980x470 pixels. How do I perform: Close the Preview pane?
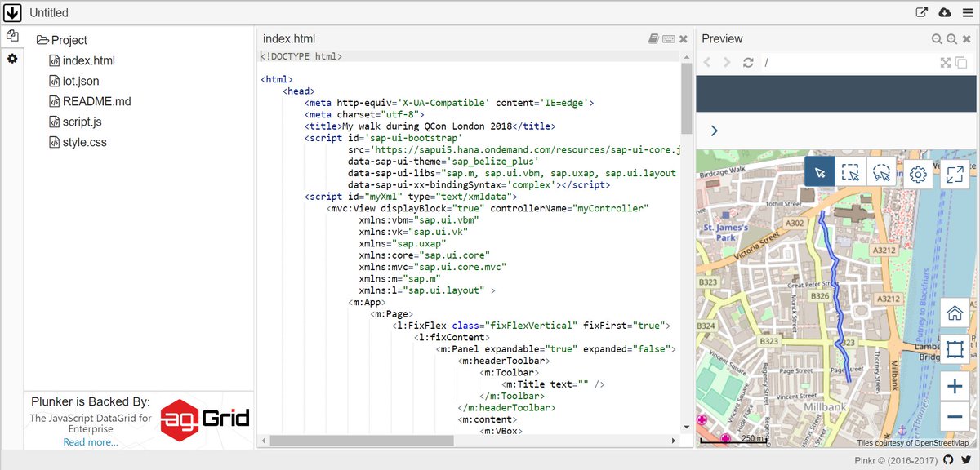(x=967, y=38)
